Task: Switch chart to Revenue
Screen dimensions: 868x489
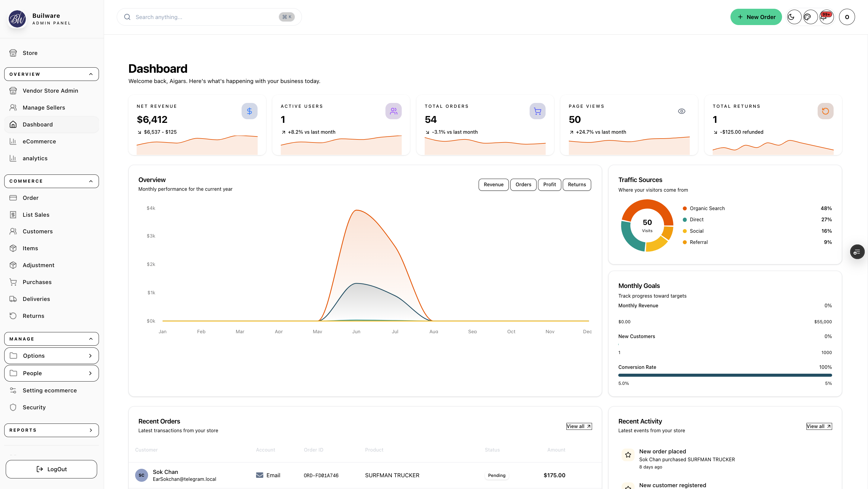Action: 493,184
